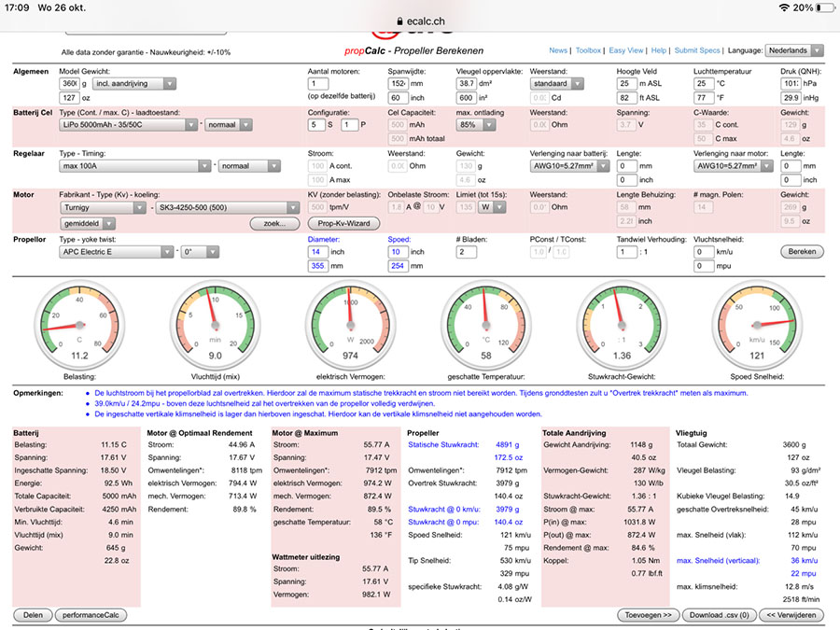The height and width of the screenshot is (630, 840).
Task: Open the controller timing 'normaal' dropdown
Action: coord(249,166)
